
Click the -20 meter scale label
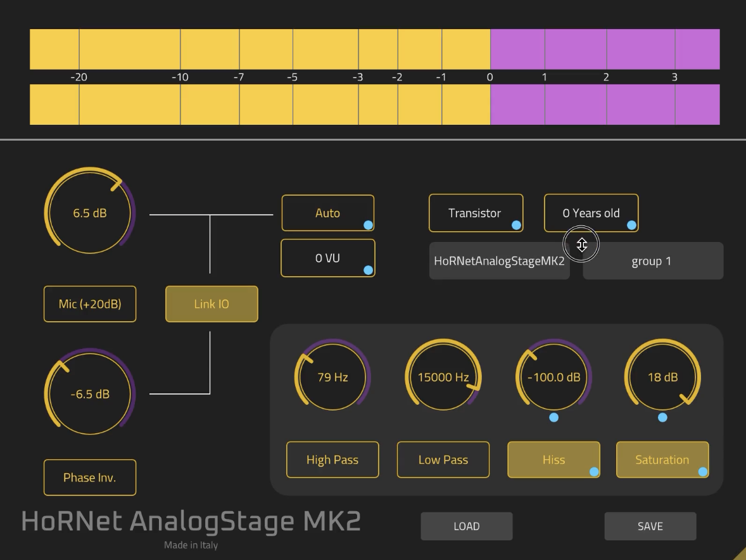[79, 77]
